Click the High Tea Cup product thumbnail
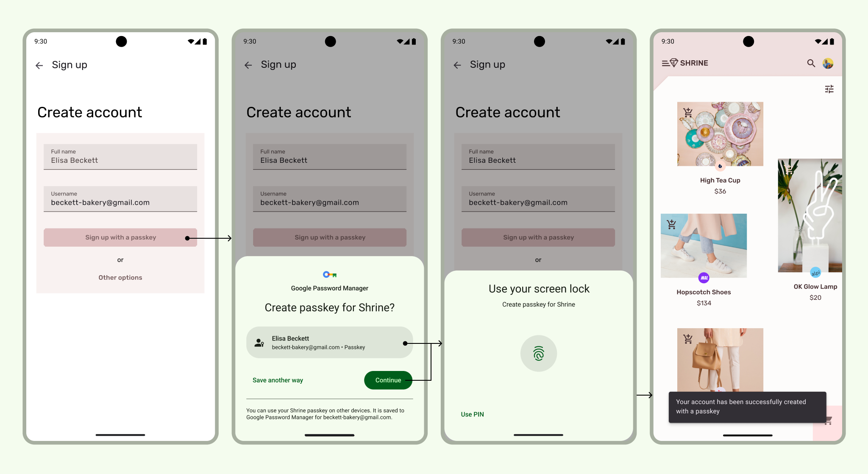Image resolution: width=868 pixels, height=474 pixels. tap(719, 135)
